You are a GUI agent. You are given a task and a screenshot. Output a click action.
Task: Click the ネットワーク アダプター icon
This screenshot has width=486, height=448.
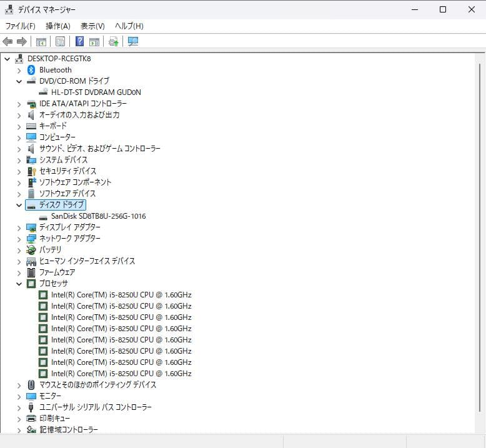[31, 239]
